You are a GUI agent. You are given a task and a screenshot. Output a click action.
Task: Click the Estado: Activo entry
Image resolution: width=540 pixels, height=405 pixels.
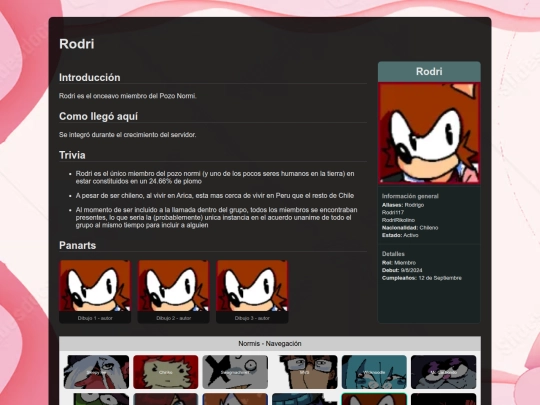coord(400,235)
